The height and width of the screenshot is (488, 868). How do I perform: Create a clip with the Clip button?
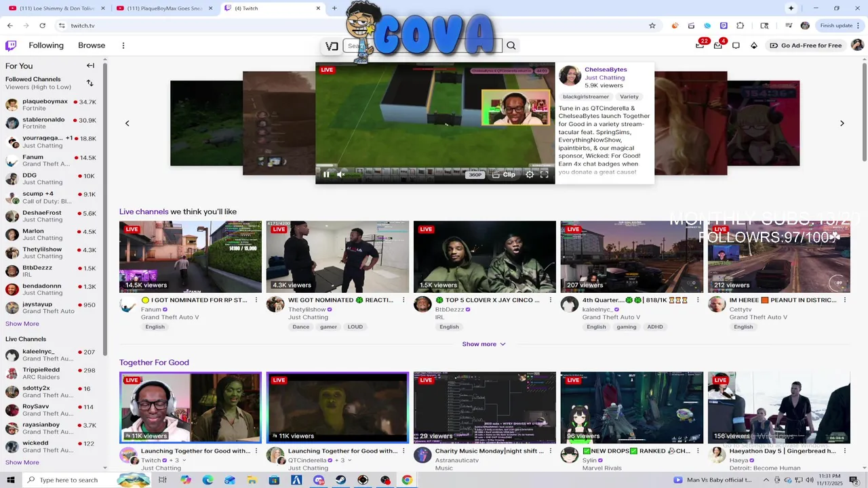point(504,175)
